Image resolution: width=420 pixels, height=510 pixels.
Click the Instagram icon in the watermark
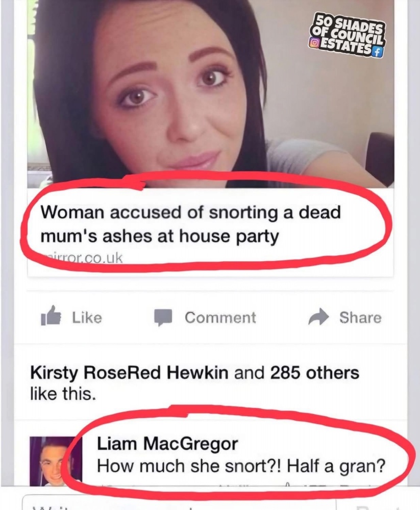(x=313, y=43)
